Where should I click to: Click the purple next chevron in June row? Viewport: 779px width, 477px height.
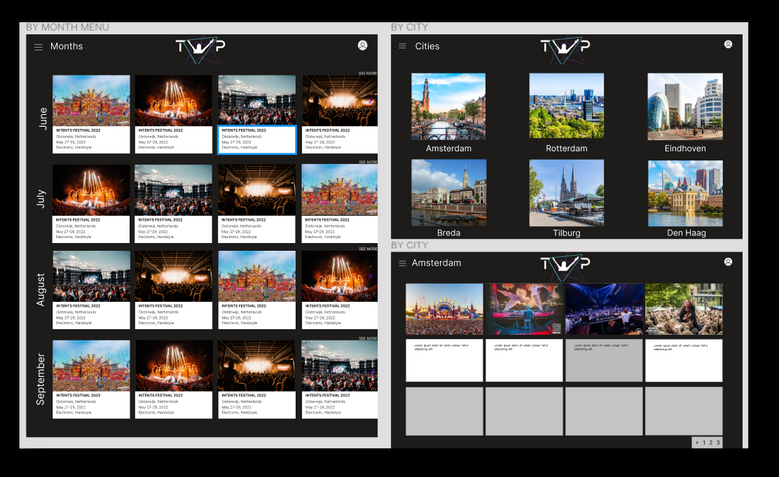[371, 101]
